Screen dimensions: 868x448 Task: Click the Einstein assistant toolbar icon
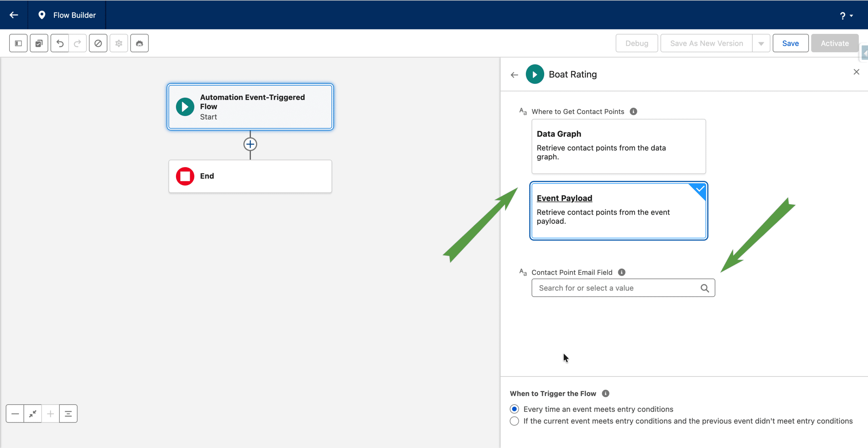point(139,43)
